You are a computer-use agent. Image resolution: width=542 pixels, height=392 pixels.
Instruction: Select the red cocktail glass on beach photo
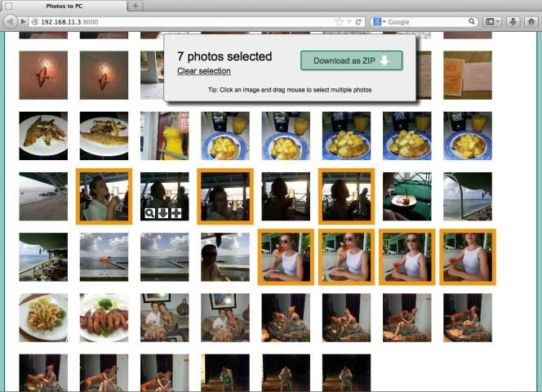click(104, 256)
